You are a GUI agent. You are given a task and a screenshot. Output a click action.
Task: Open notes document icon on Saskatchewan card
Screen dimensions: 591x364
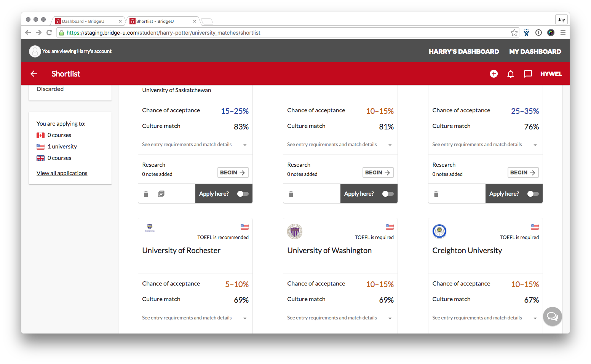161,194
